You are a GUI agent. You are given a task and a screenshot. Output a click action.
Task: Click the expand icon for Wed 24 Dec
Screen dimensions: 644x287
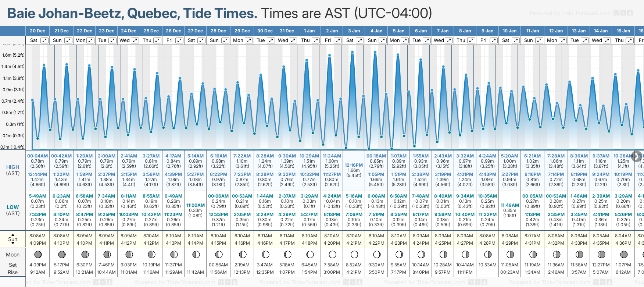pos(135,40)
